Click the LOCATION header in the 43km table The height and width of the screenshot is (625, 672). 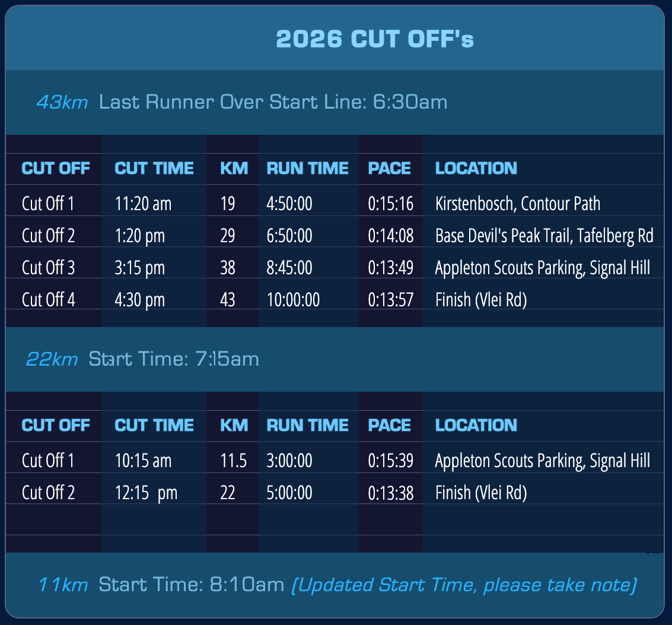[x=476, y=168]
